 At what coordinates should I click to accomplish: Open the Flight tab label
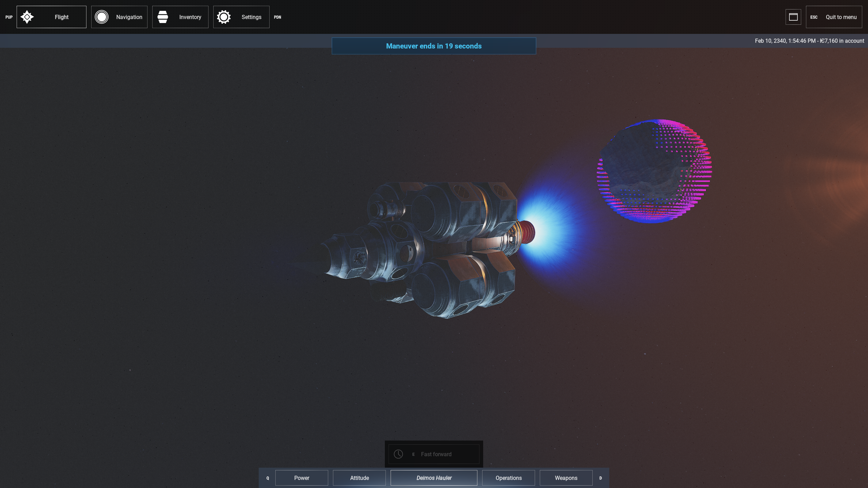pos(62,17)
